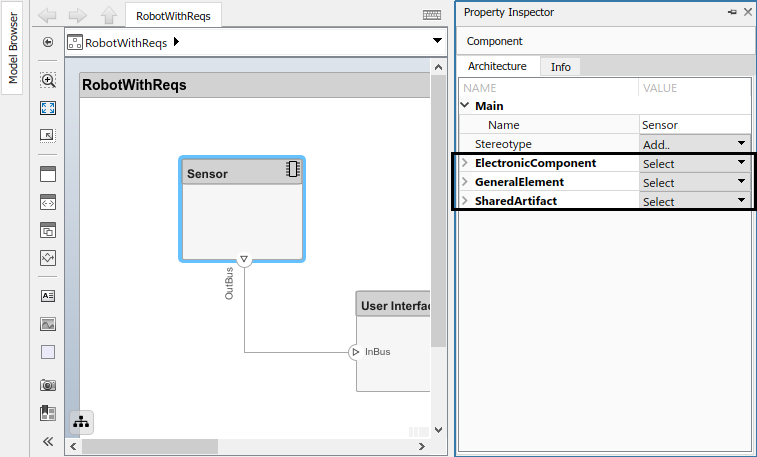Screen dimensions: 757x457
Task: Collapse the Main property group
Action: coord(465,105)
